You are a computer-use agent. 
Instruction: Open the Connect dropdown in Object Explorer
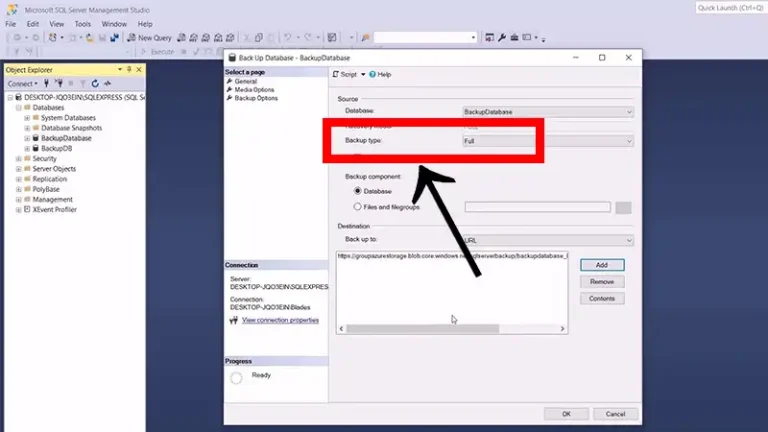23,84
